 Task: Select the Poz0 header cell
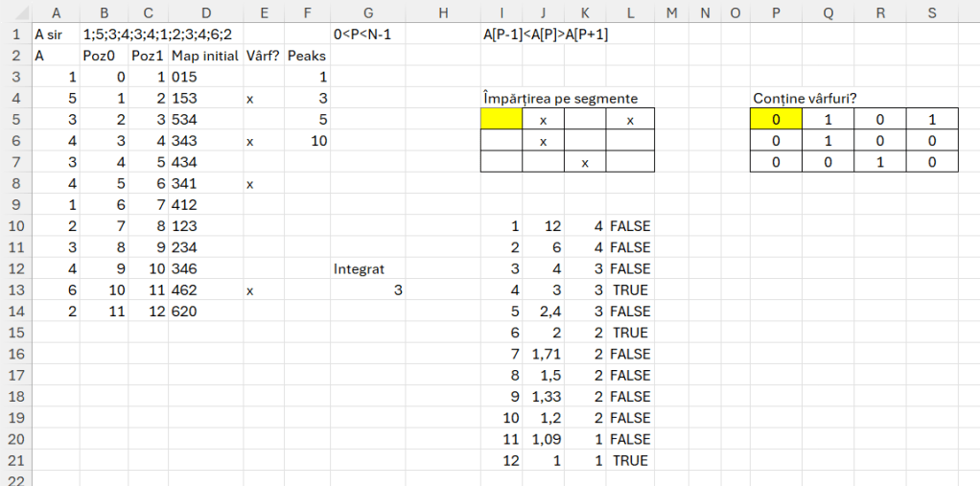104,56
